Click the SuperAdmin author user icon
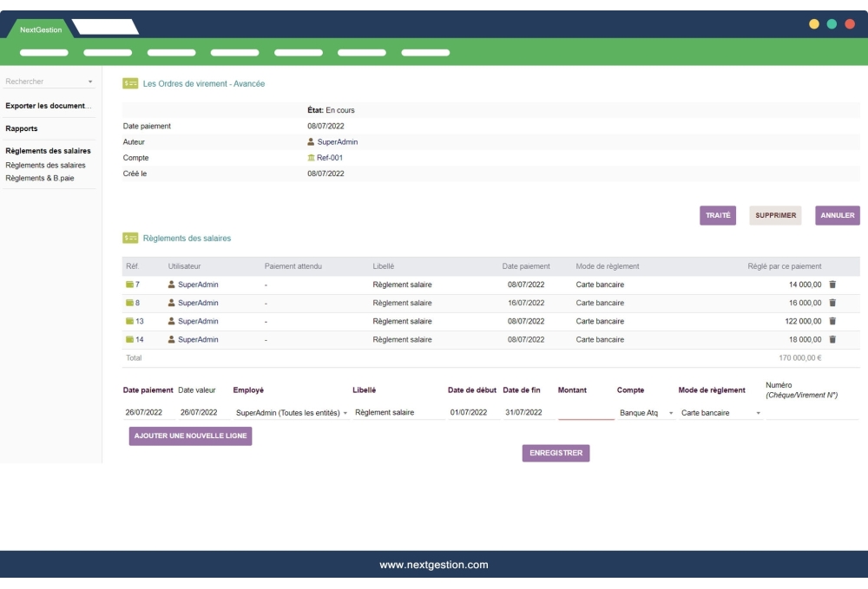The image size is (868, 589). click(312, 142)
